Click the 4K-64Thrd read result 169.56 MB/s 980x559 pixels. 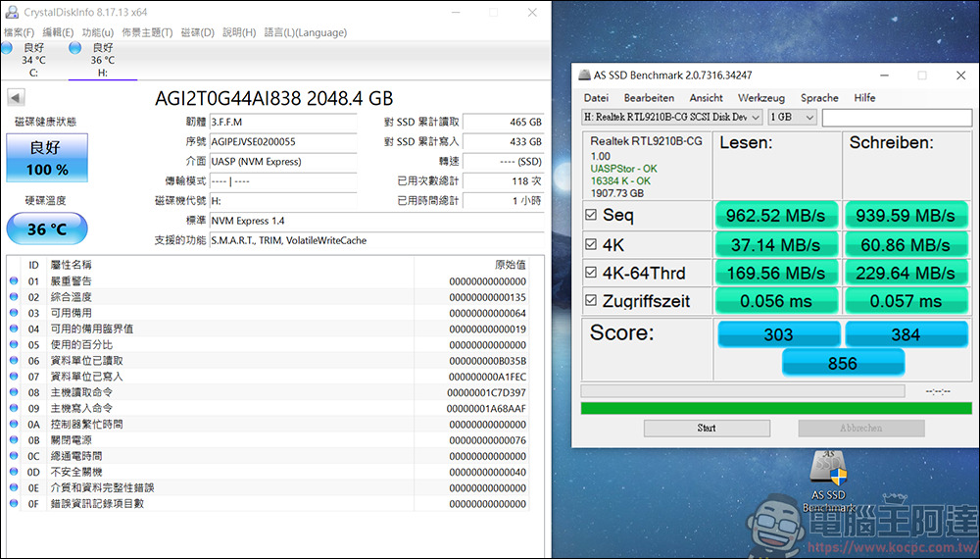775,273
